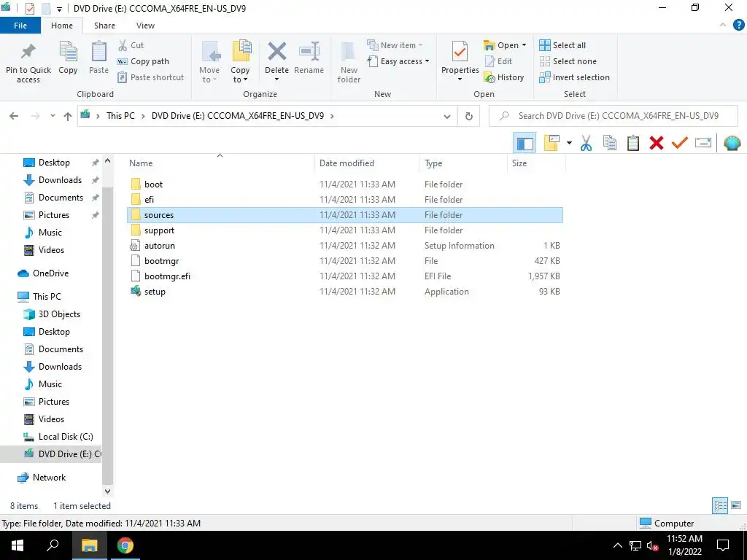Image resolution: width=747 pixels, height=560 pixels.
Task: Click the rename toolbar icon beside checkmark
Action: [703, 142]
